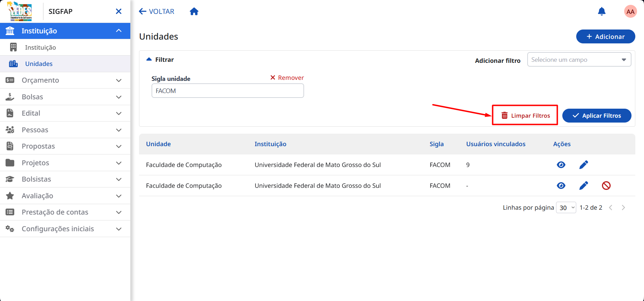The width and height of the screenshot is (644, 301).
Task: Go to the home page icon
Action: pos(194,11)
